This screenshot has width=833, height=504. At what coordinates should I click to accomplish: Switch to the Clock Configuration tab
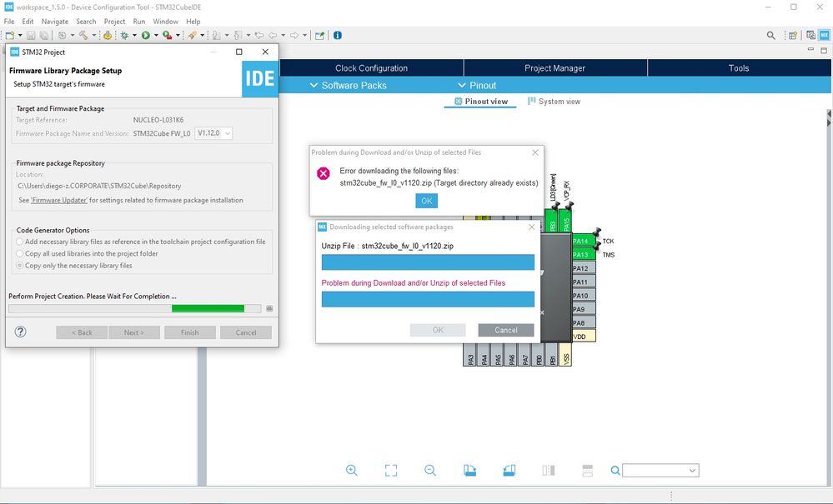(x=371, y=68)
